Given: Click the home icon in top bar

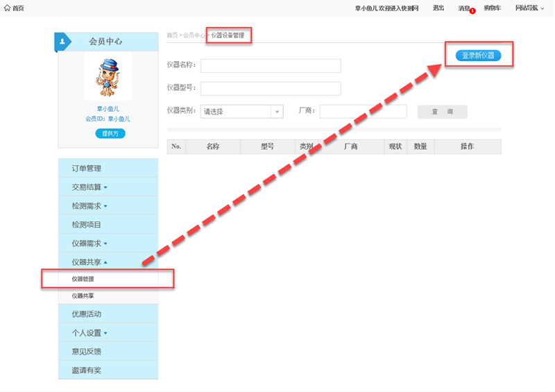Looking at the screenshot, I should (8, 8).
